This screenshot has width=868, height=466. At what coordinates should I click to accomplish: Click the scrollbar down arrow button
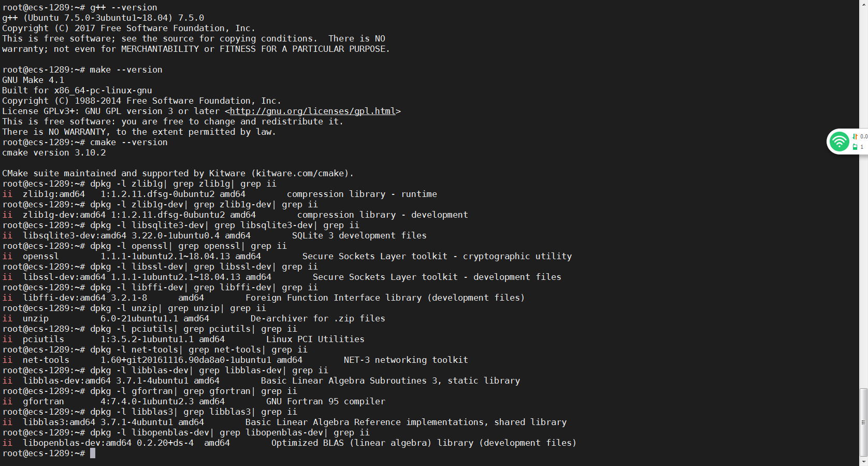click(x=863, y=461)
